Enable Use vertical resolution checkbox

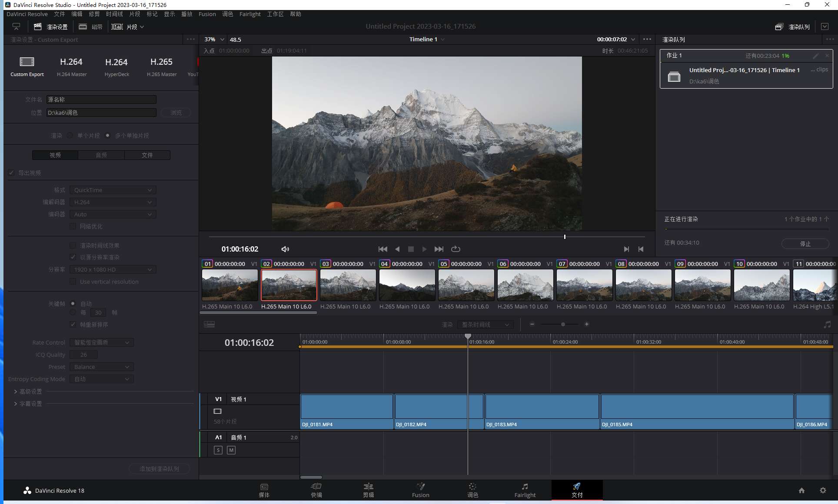[73, 282]
